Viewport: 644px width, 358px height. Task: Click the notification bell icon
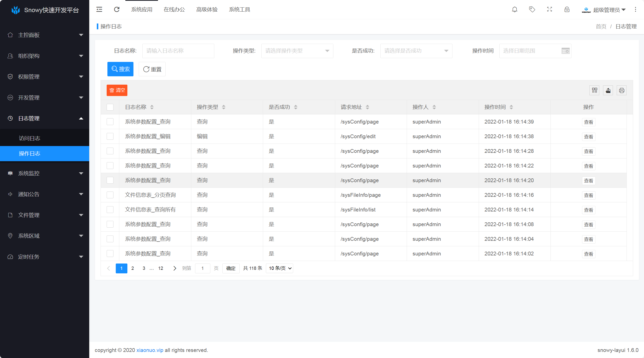[x=515, y=10]
